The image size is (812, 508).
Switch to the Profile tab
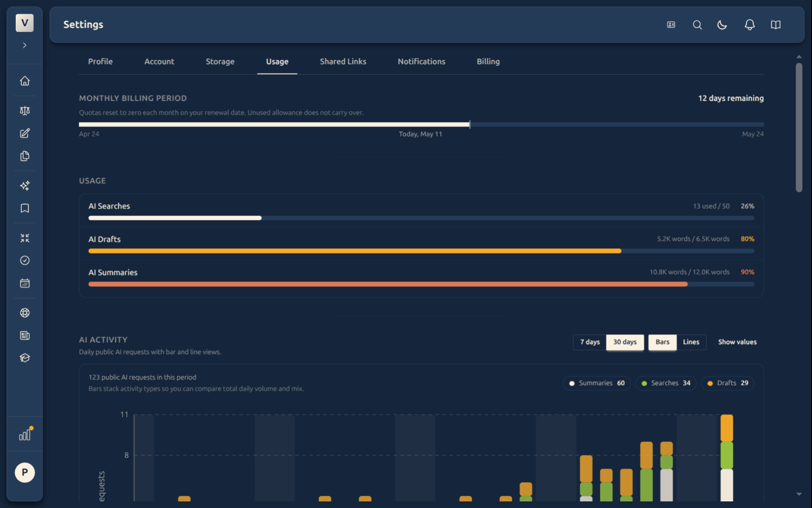[100, 61]
